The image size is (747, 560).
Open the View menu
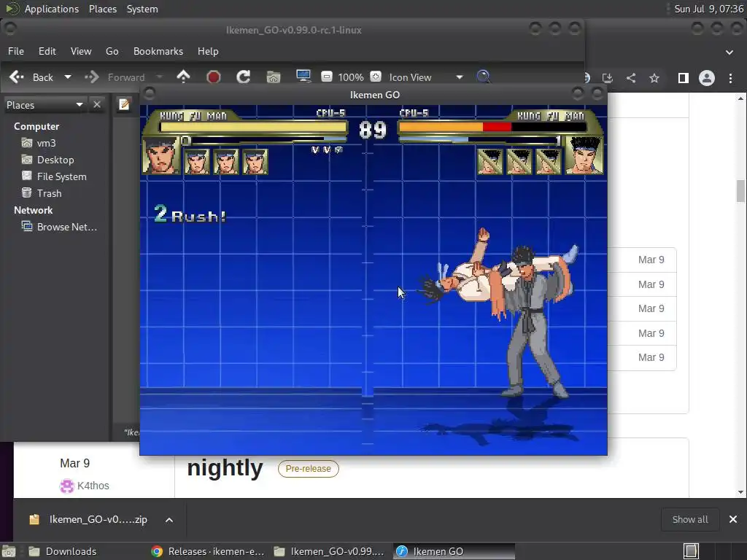point(81,51)
